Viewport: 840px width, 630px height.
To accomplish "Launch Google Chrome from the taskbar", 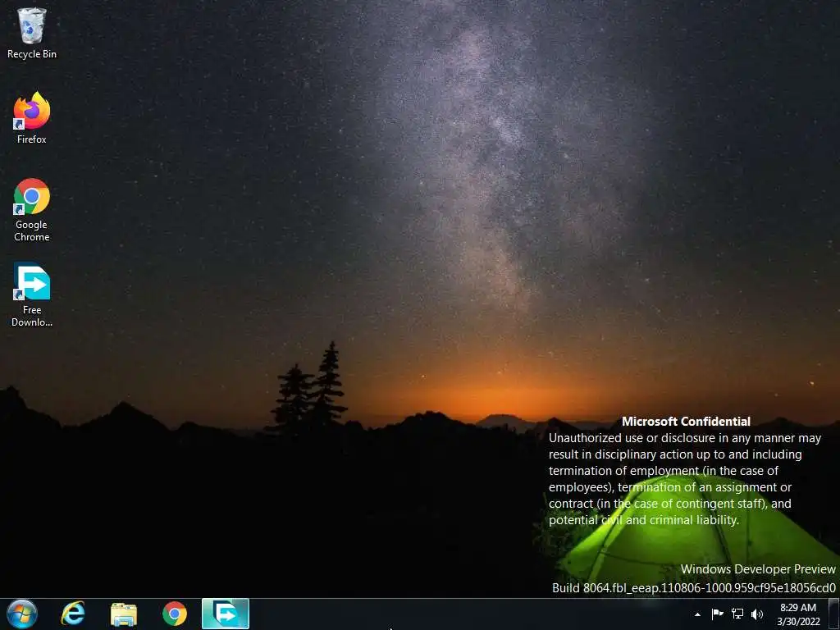I will pyautogui.click(x=175, y=614).
